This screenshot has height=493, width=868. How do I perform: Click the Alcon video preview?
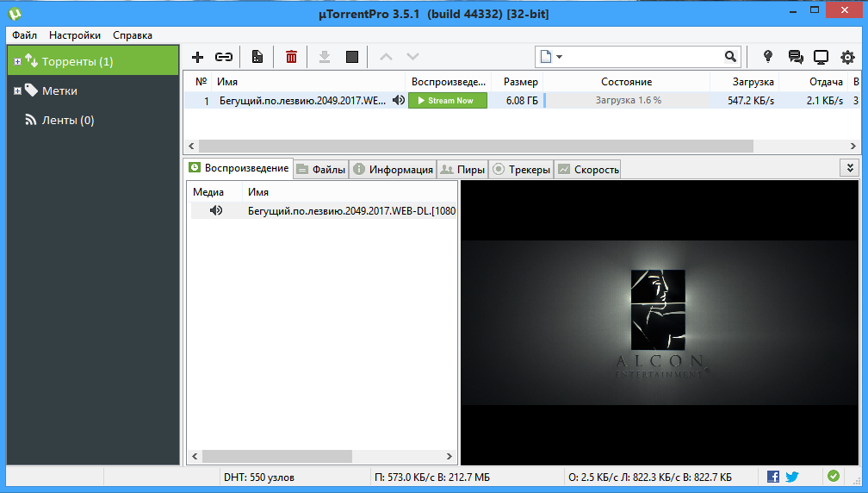pyautogui.click(x=660, y=322)
